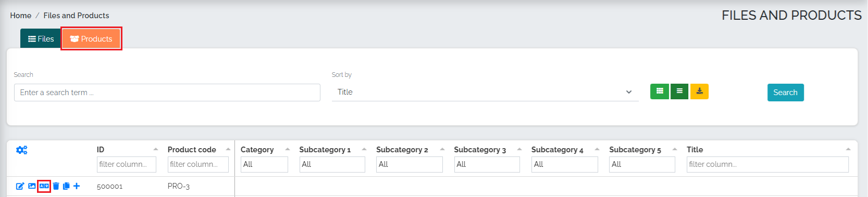The width and height of the screenshot is (868, 197).
Task: Switch to the Files tab
Action: (41, 38)
